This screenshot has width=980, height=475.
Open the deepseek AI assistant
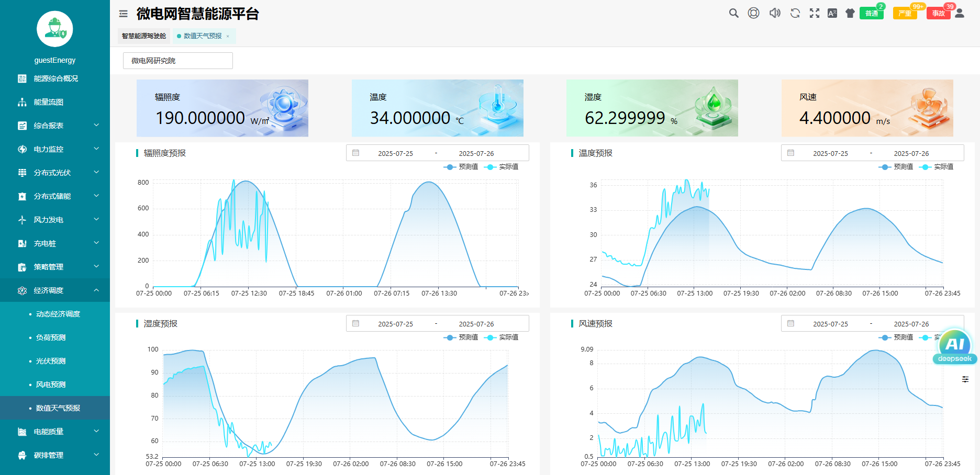(x=954, y=346)
